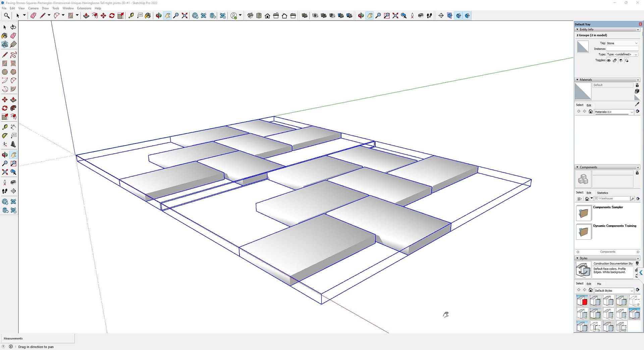Switch to the Statistics tab in Components
The height and width of the screenshot is (350, 644).
point(602,193)
